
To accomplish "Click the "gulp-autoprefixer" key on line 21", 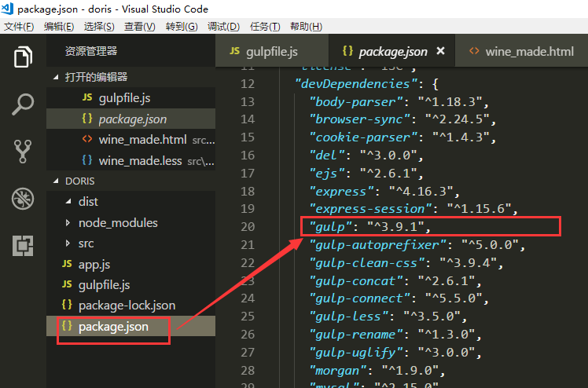I will click(377, 245).
